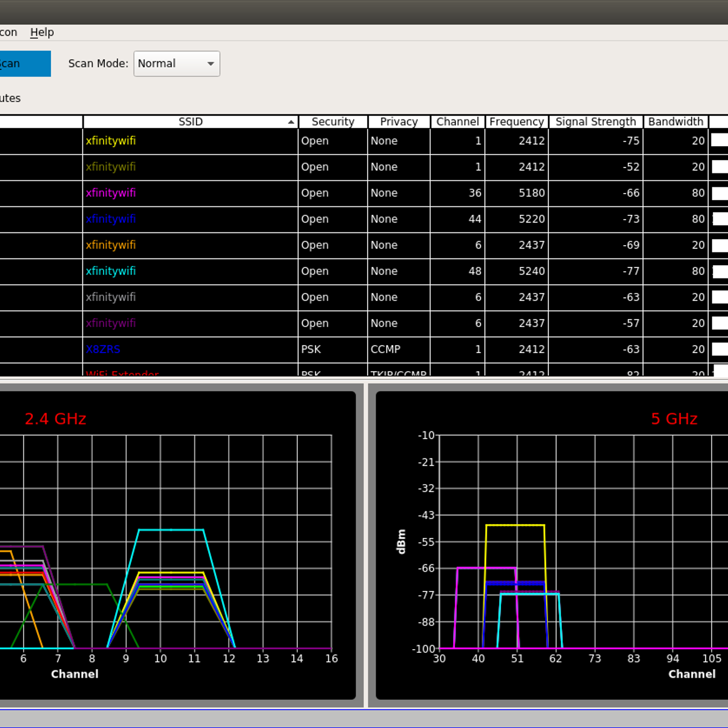The height and width of the screenshot is (728, 728).
Task: Select the X8ZRS network row
Action: [182, 349]
